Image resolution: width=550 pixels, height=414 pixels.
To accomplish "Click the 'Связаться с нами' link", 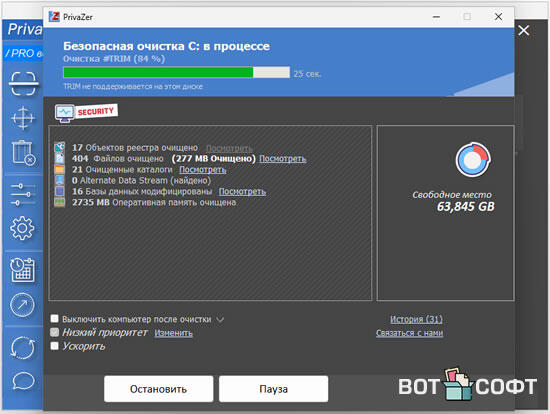I will 409,333.
